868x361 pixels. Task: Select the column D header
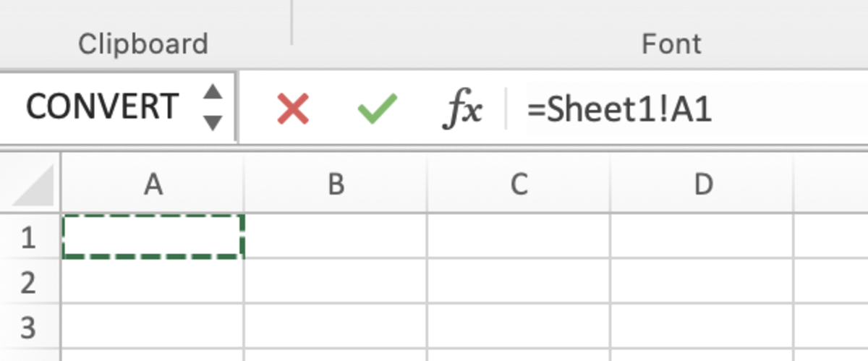pyautogui.click(x=702, y=185)
